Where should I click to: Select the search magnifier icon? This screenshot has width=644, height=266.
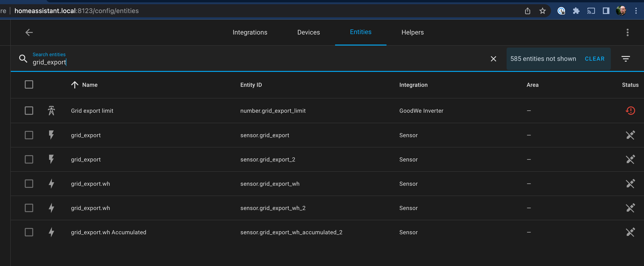[x=23, y=59]
